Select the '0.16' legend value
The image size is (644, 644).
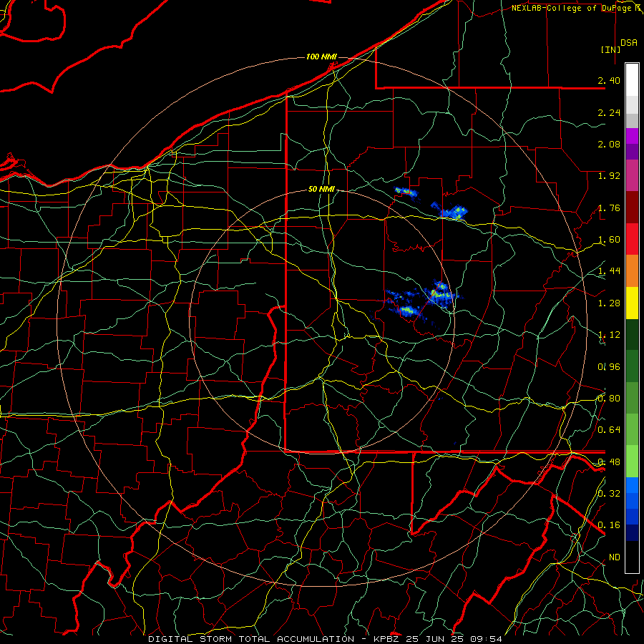(x=609, y=525)
